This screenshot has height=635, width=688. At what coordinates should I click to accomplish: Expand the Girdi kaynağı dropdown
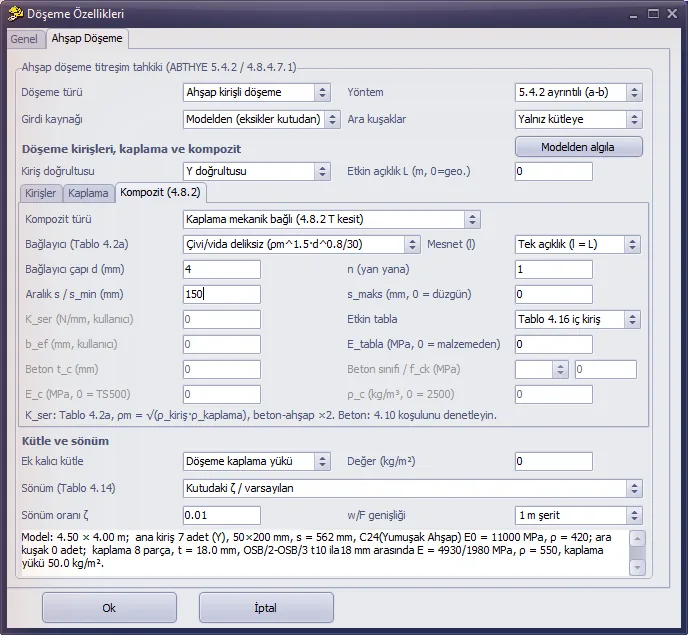point(262,119)
